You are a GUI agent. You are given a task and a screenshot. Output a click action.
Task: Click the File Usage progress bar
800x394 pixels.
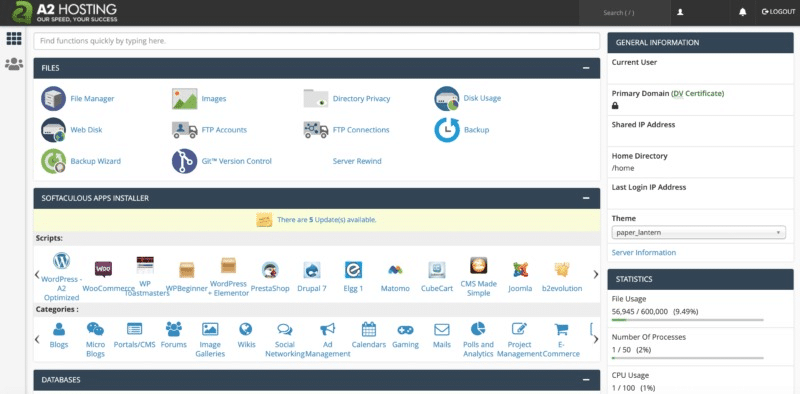(687, 320)
